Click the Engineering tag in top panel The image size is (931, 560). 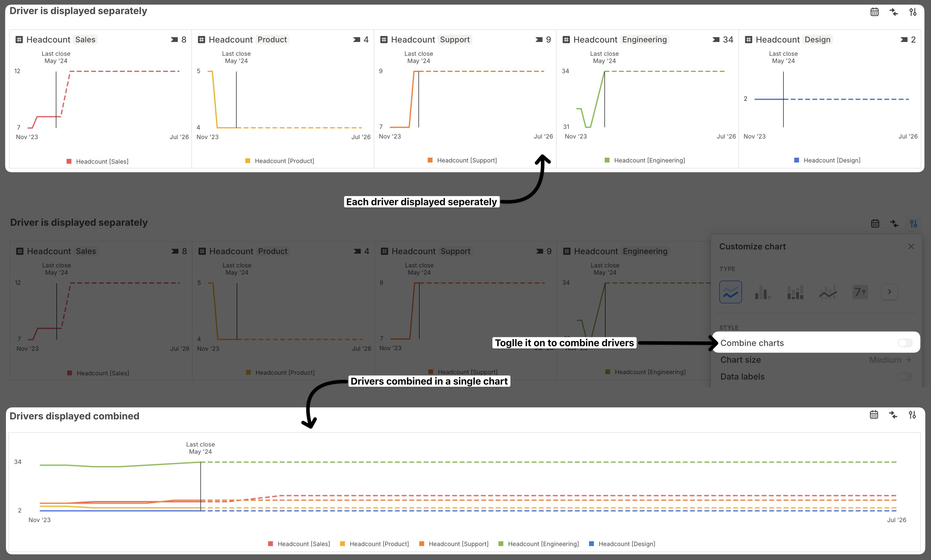[644, 40]
